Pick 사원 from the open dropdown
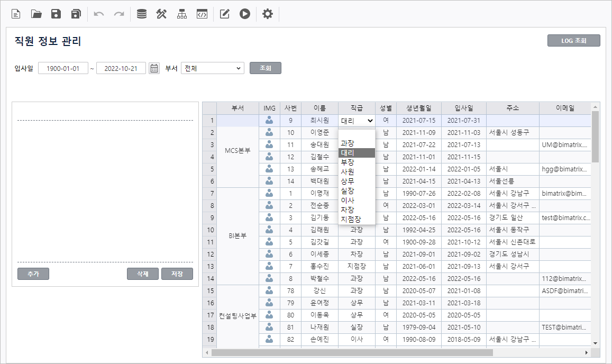Screen dimensions: 612x364 348,172
